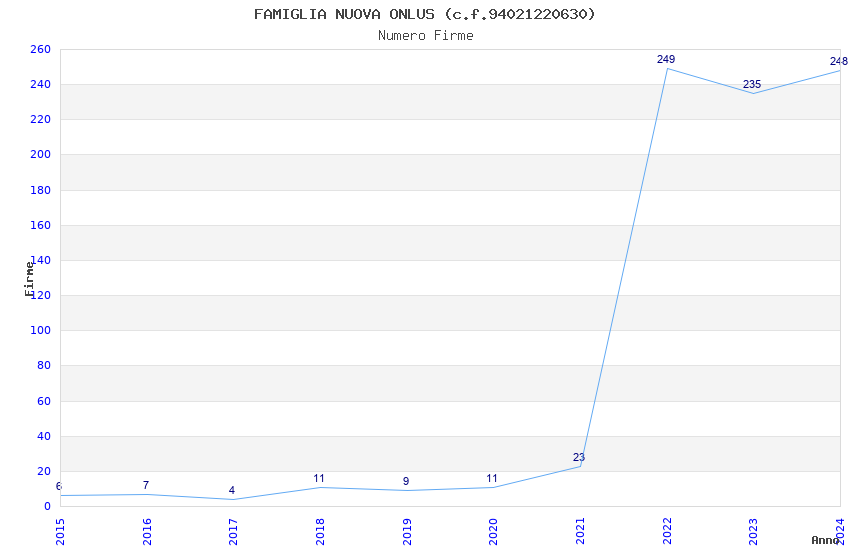The width and height of the screenshot is (850, 550).
Task: Click the data label 7 for 2016
Action: pos(146,485)
